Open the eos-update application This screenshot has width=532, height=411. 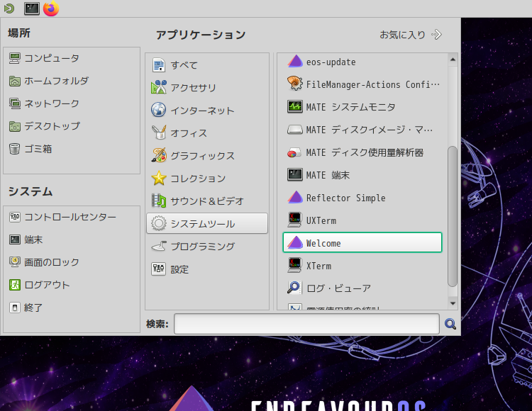tap(362, 62)
